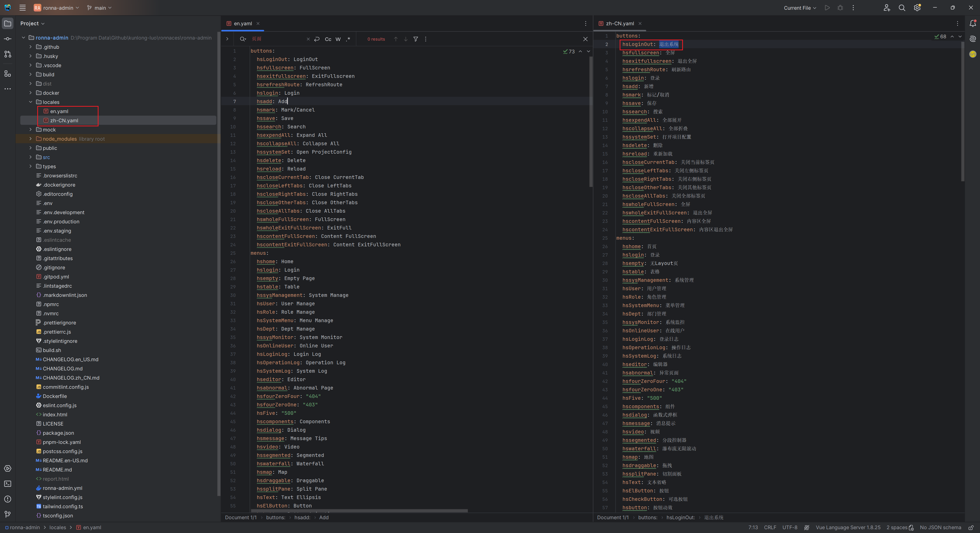The width and height of the screenshot is (980, 533).
Task: Open the Git tool window
Action: [x=8, y=514]
